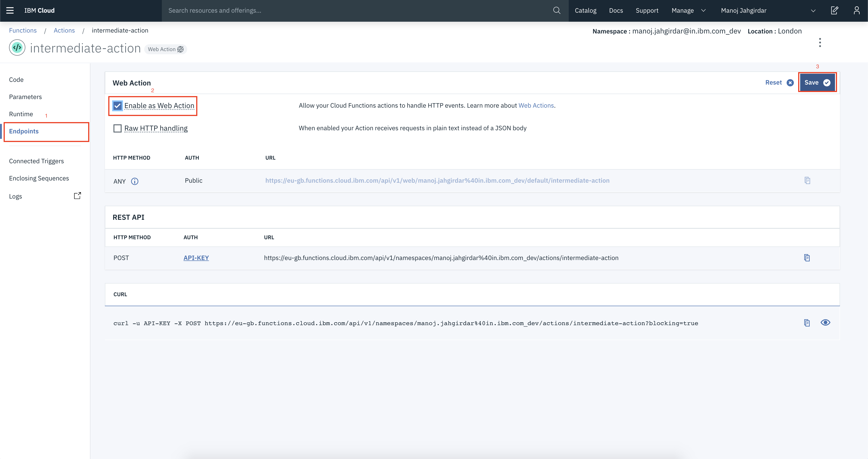Expand the Manage dropdown menu
Image resolution: width=868 pixels, height=459 pixels.
click(688, 10)
